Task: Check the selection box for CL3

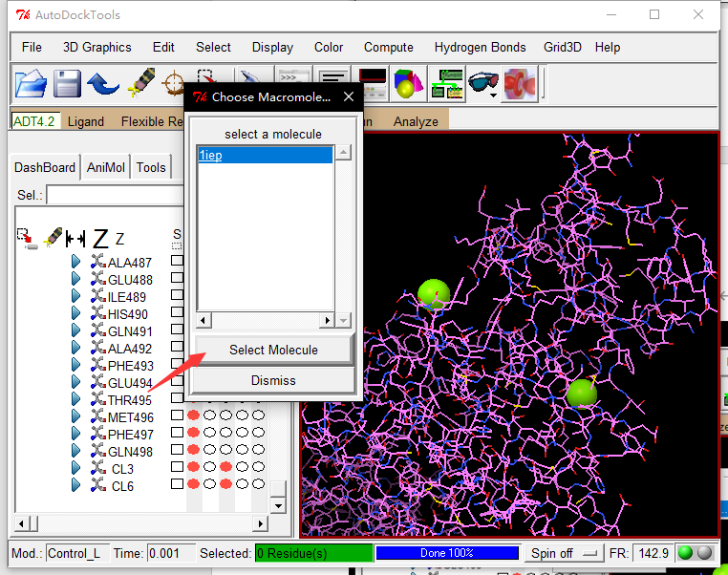Action: tap(177, 466)
